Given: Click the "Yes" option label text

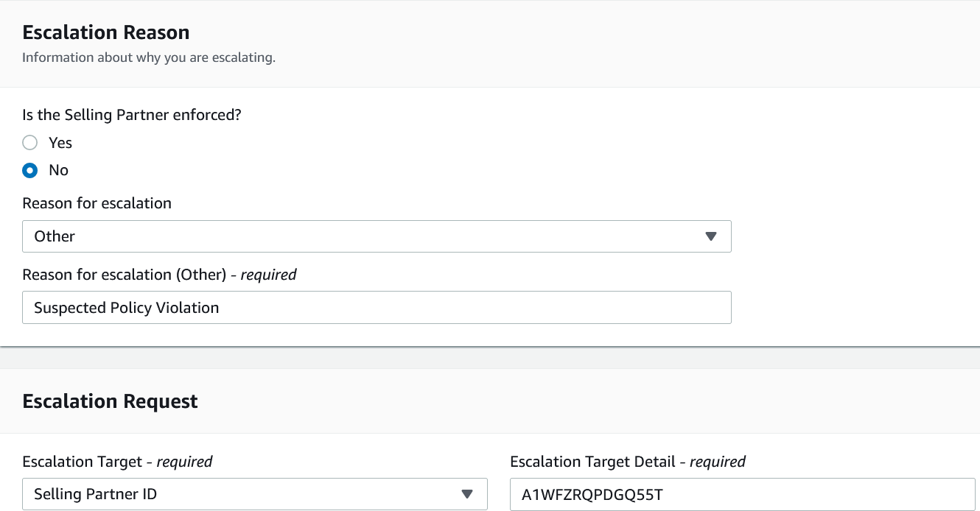Looking at the screenshot, I should [x=60, y=143].
